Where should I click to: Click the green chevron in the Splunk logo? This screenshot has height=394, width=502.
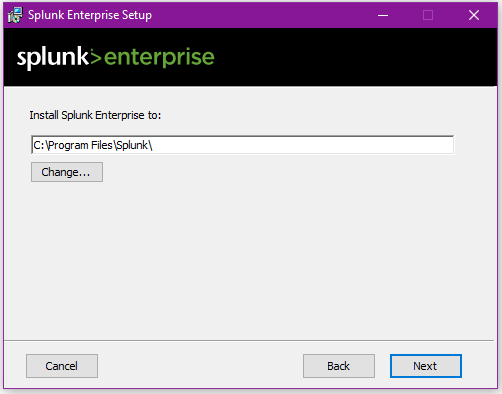click(96, 58)
